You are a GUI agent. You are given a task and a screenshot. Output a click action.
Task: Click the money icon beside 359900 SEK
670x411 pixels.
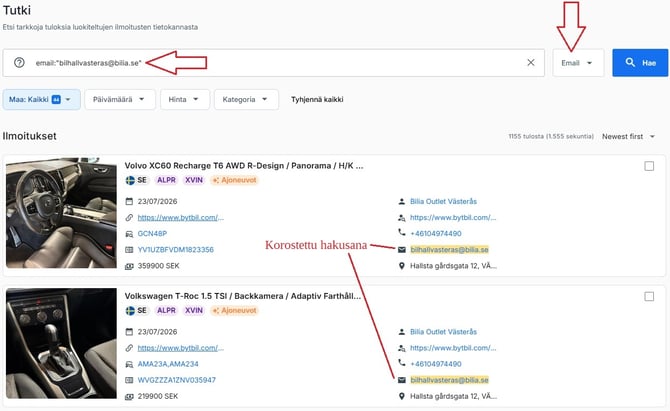129,266
